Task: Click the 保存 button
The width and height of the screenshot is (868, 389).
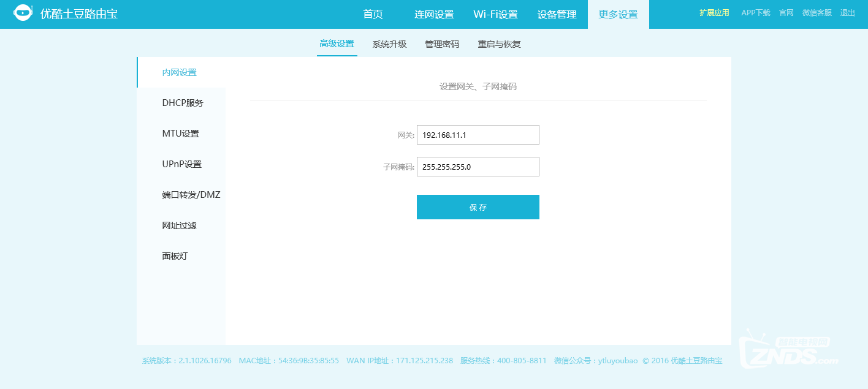Action: point(478,206)
